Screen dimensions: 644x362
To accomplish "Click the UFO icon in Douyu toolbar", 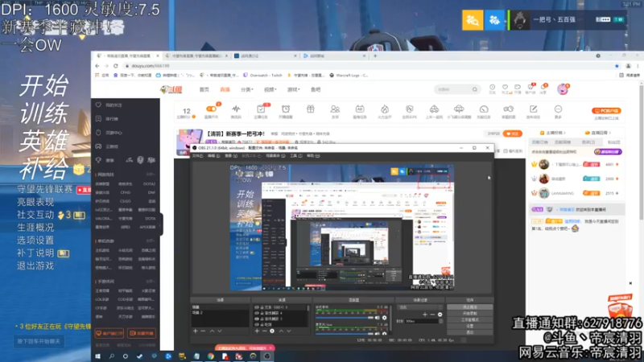I will [459, 109].
